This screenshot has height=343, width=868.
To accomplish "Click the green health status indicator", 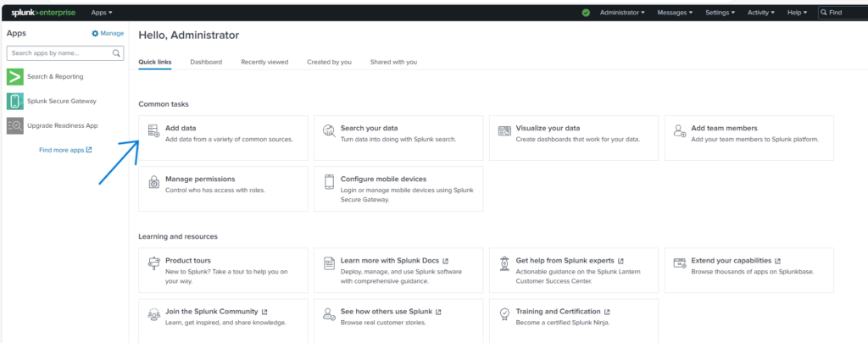I will (586, 13).
